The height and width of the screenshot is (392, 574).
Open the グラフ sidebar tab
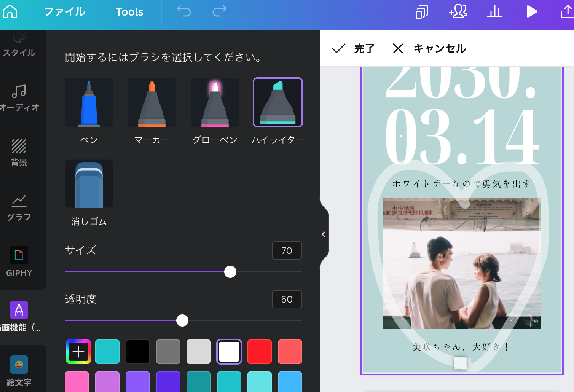pyautogui.click(x=19, y=208)
